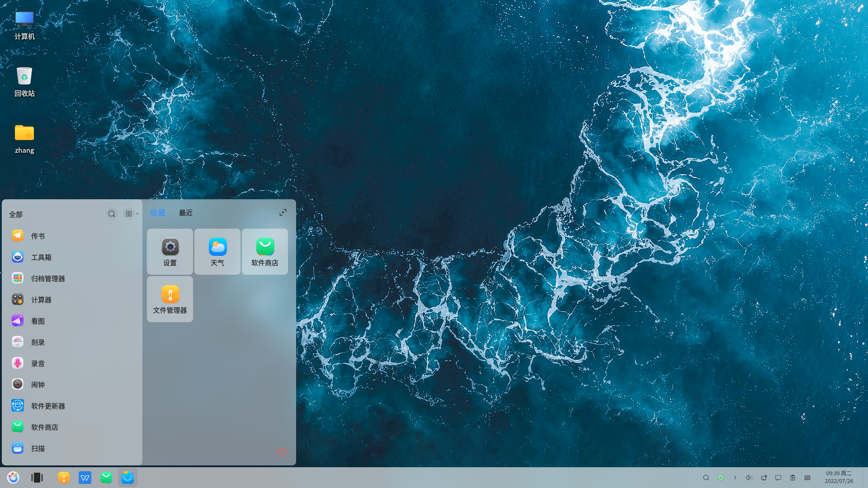Expand hidden tray icons arrow
This screenshot has height=488, width=868.
736,478
